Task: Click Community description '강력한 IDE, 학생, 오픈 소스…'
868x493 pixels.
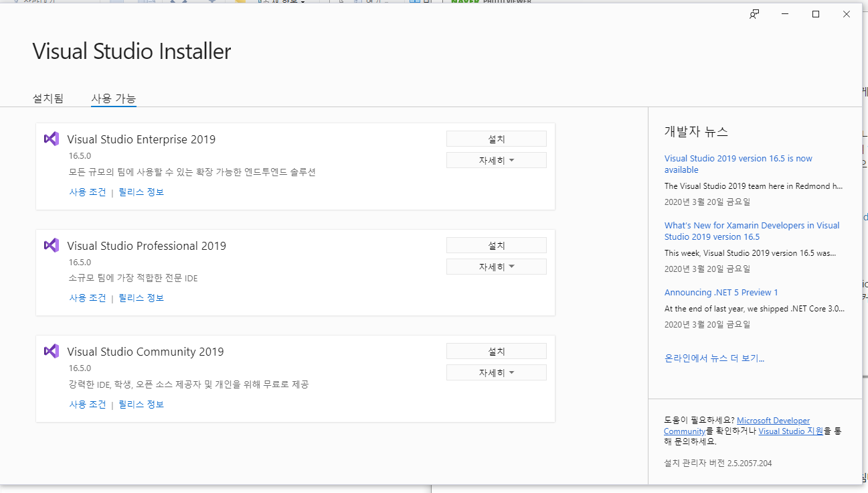Action: pos(189,384)
